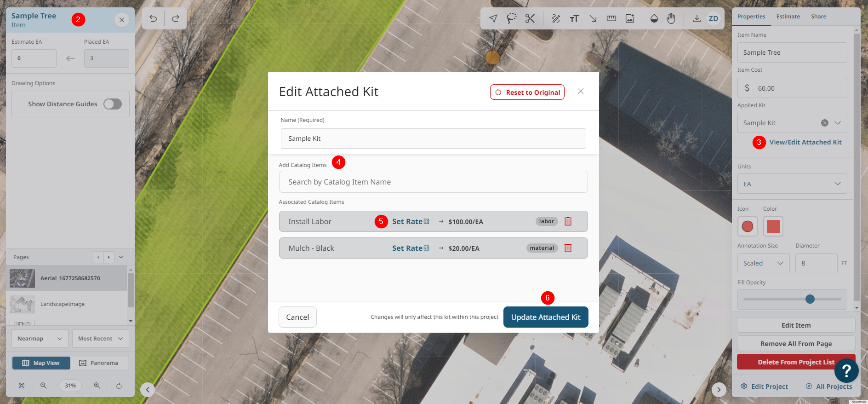The height and width of the screenshot is (404, 868).
Task: Select the text annotation tool
Action: coord(574,18)
